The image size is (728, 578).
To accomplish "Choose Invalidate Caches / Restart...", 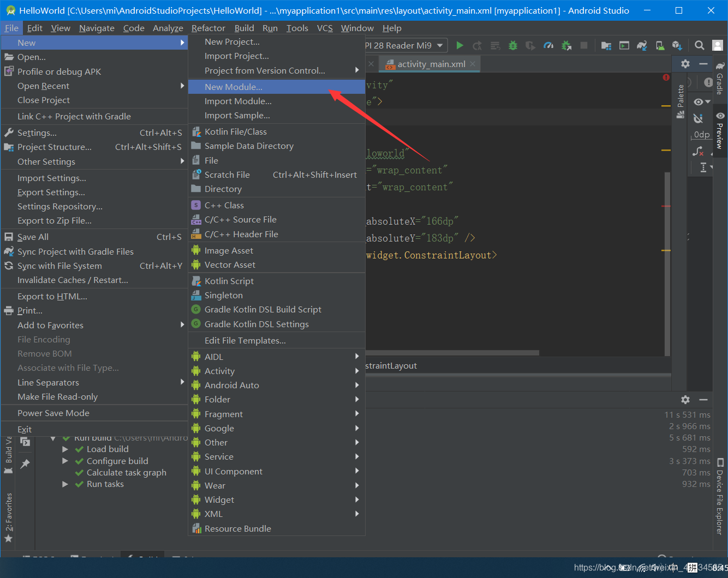I will click(x=94, y=280).
